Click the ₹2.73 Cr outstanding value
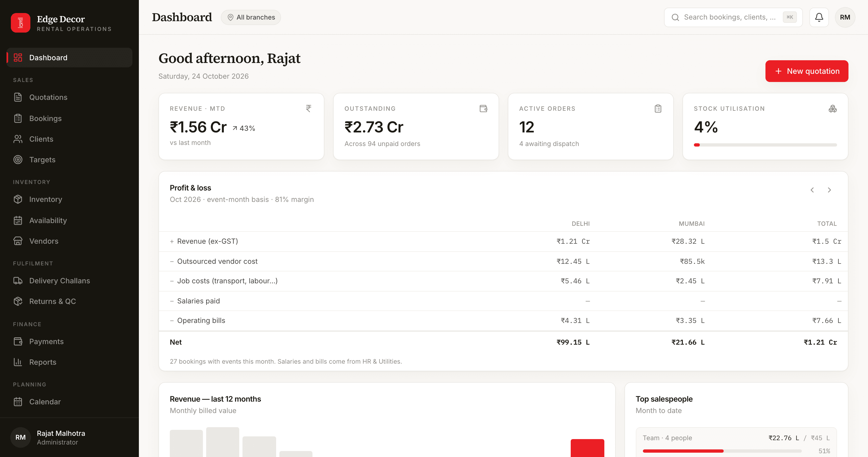This screenshot has width=868, height=457. (374, 127)
